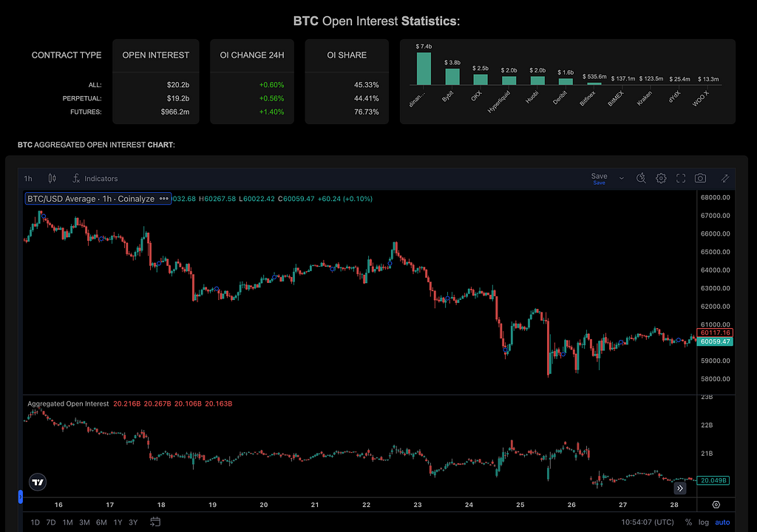
Task: Toggle auto scale mode
Action: (722, 522)
